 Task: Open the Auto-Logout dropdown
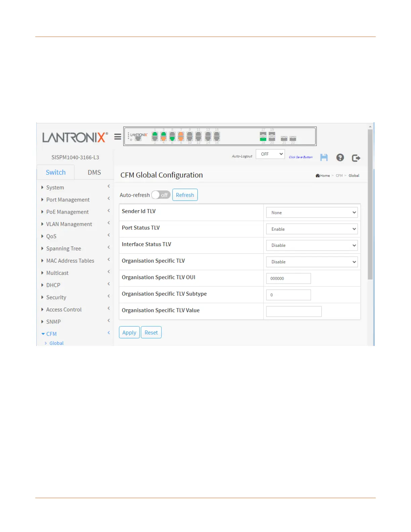click(270, 154)
